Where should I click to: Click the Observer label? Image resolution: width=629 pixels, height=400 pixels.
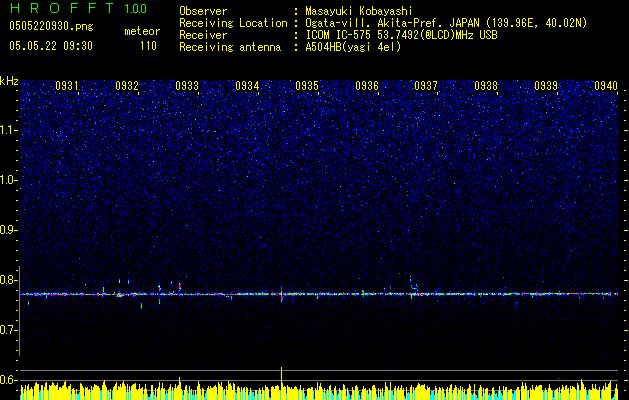coord(203,11)
